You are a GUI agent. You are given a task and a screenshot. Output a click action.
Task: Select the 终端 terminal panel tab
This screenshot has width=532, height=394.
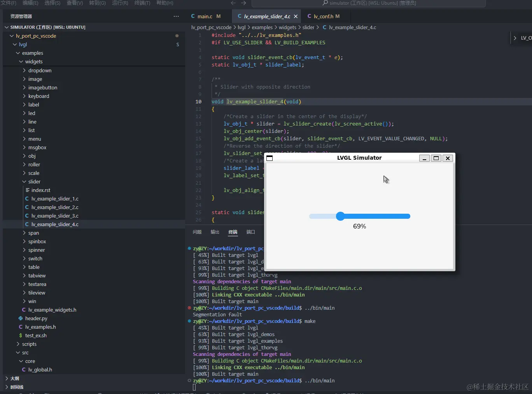(233, 232)
